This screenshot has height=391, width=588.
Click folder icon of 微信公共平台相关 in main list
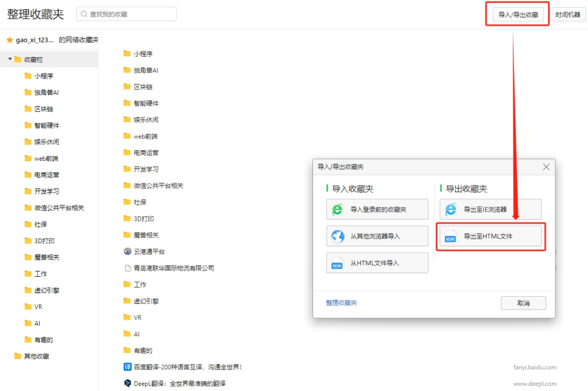click(x=127, y=186)
